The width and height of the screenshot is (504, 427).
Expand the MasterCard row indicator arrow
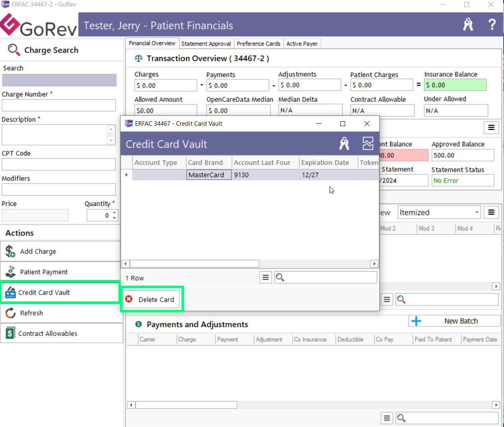(x=127, y=175)
